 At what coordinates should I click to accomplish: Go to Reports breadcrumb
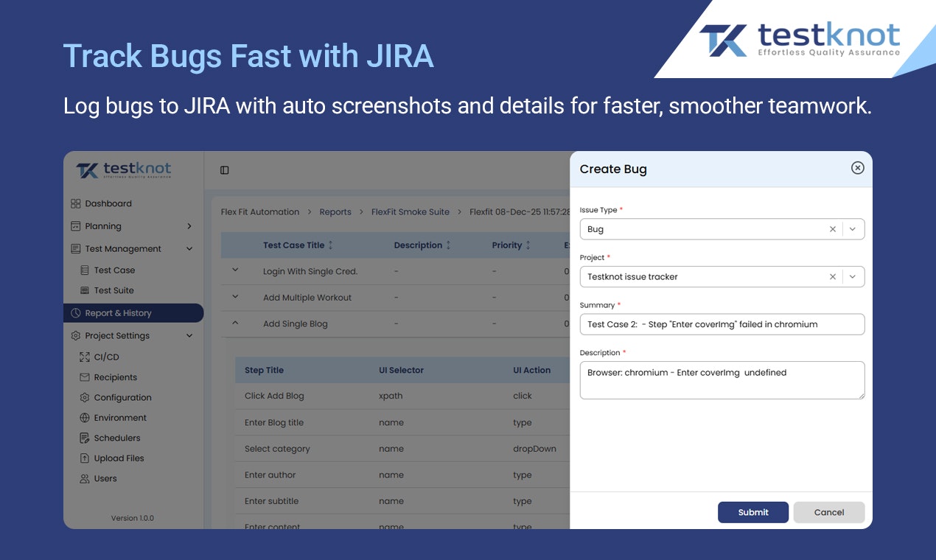[335, 212]
